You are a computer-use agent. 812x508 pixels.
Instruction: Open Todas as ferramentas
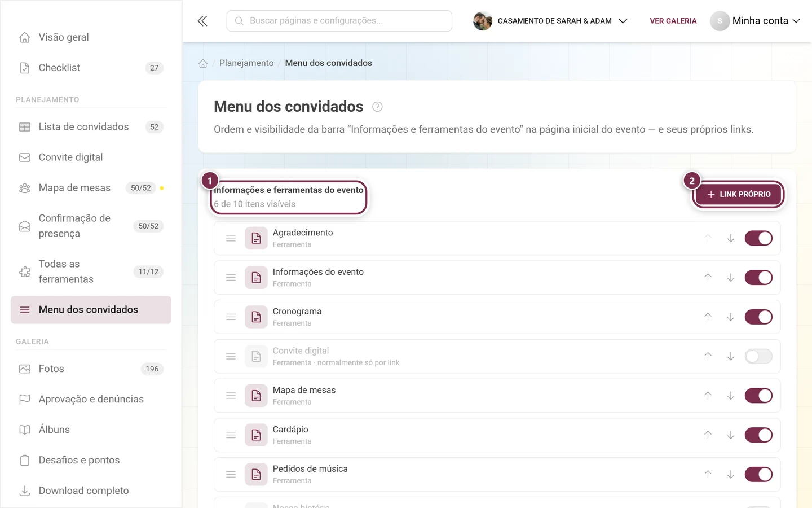pos(91,271)
